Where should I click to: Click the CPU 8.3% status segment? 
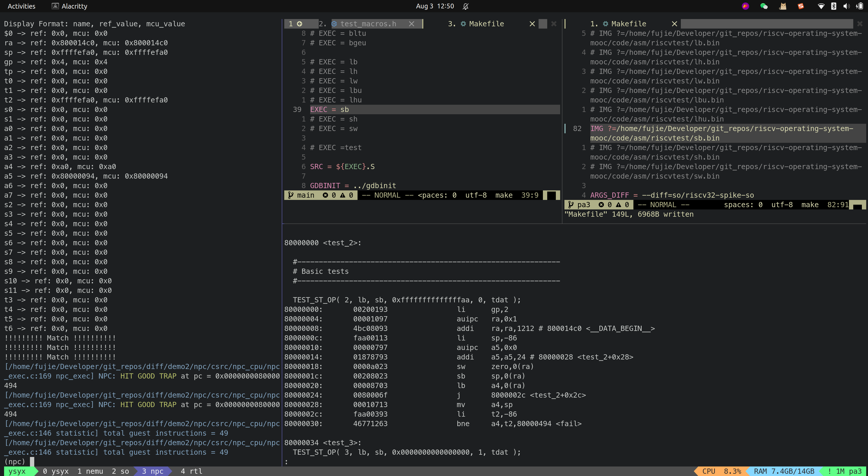[x=721, y=471]
